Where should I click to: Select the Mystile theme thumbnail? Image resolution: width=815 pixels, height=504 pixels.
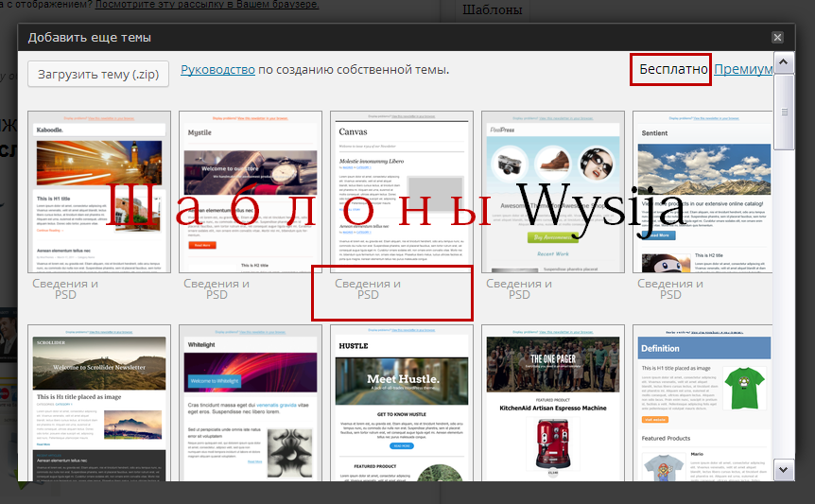(251, 192)
